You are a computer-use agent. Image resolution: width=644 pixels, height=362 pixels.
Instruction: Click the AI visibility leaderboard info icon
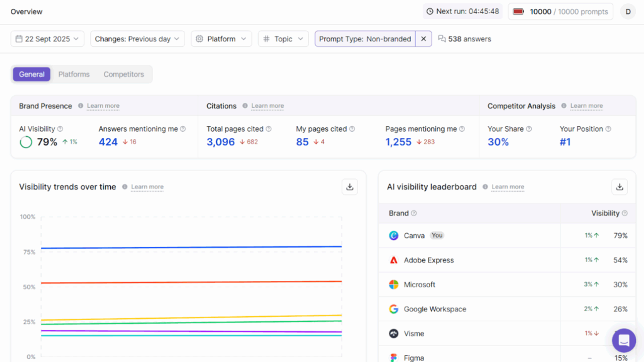pos(485,187)
